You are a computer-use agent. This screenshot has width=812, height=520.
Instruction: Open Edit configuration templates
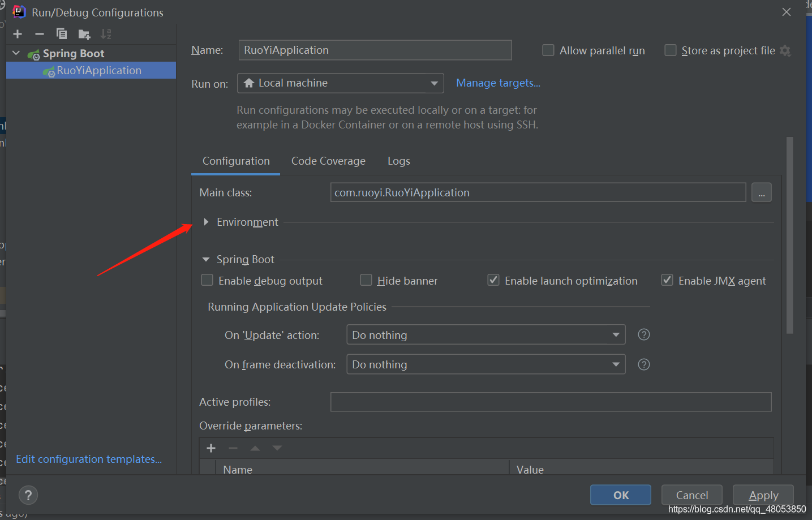pyautogui.click(x=88, y=459)
